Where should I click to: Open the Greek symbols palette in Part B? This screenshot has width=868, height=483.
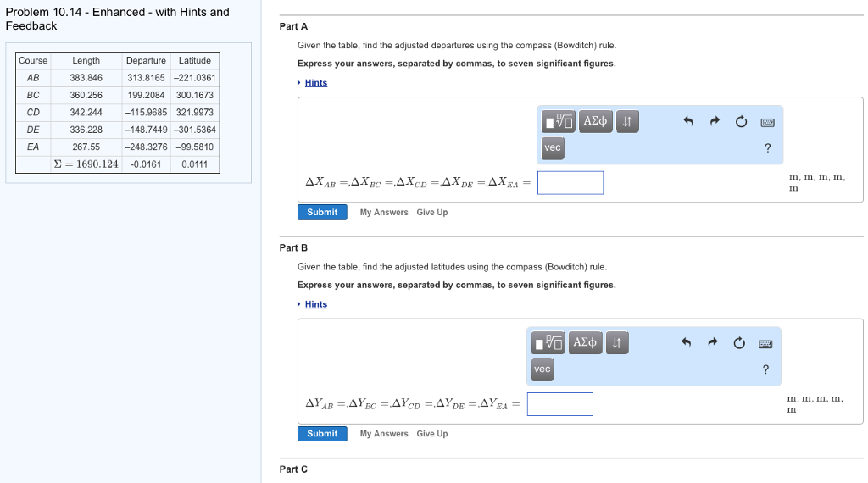(585, 342)
